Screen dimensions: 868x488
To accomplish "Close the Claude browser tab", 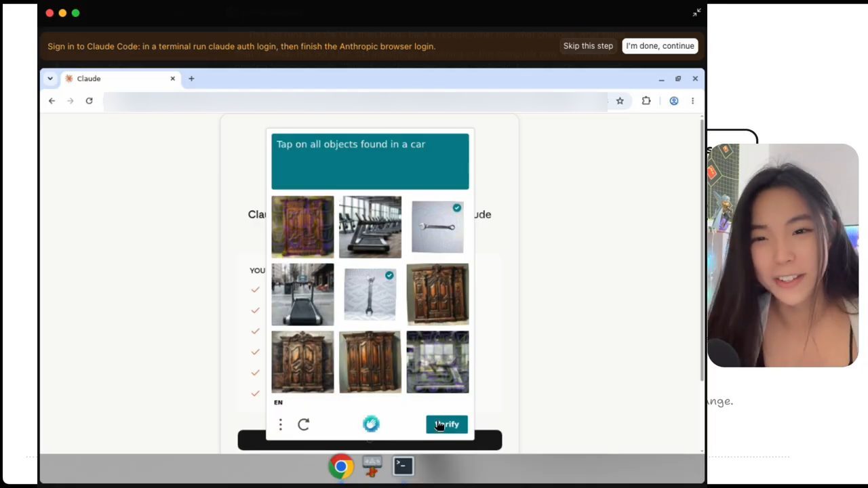I will [172, 79].
